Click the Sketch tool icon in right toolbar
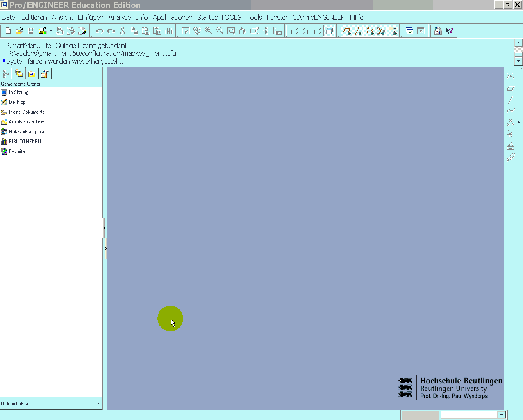This screenshot has height=420, width=523. point(510,76)
